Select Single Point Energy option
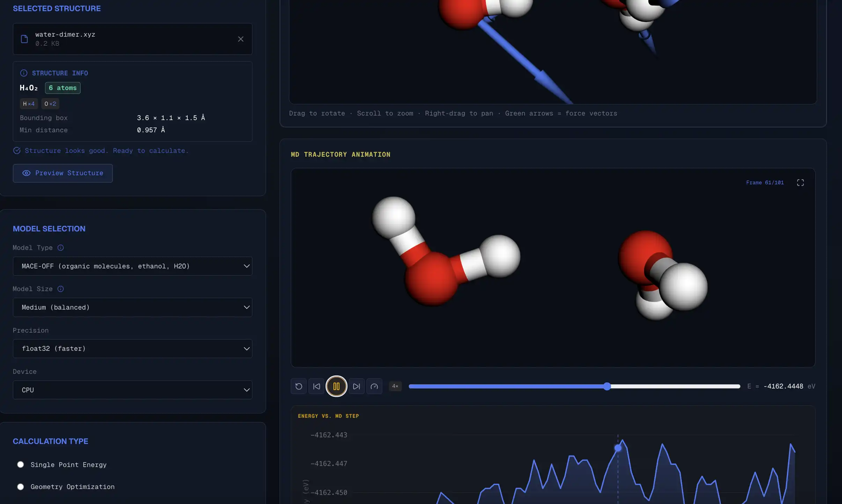This screenshot has height=504, width=842. [x=21, y=465]
